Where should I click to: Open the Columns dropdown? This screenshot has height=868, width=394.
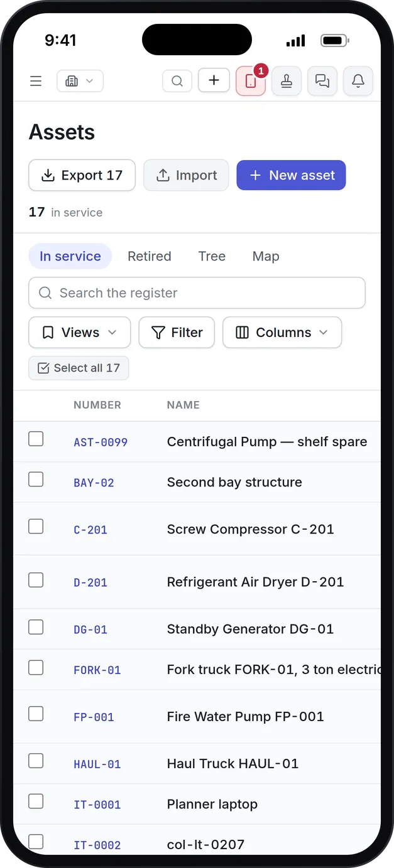(x=282, y=333)
